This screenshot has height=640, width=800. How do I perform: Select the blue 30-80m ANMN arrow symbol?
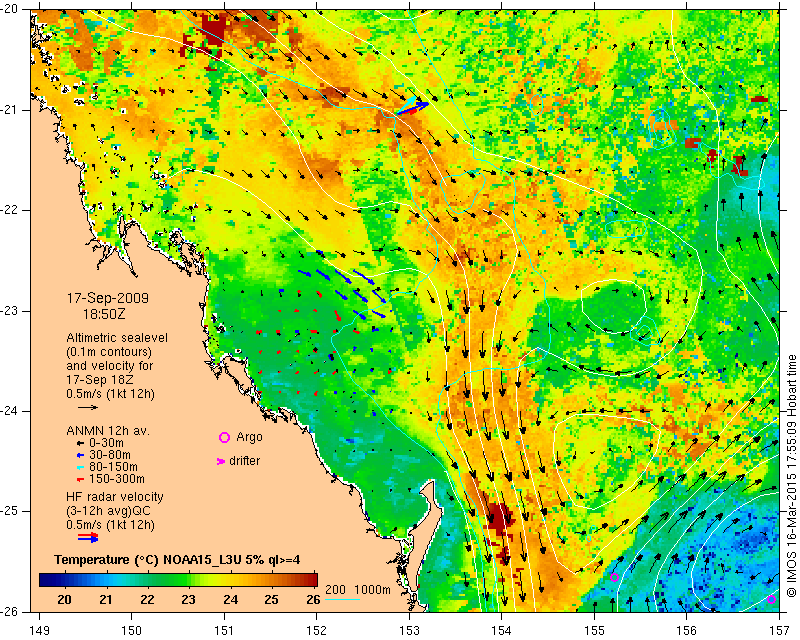pyautogui.click(x=80, y=455)
